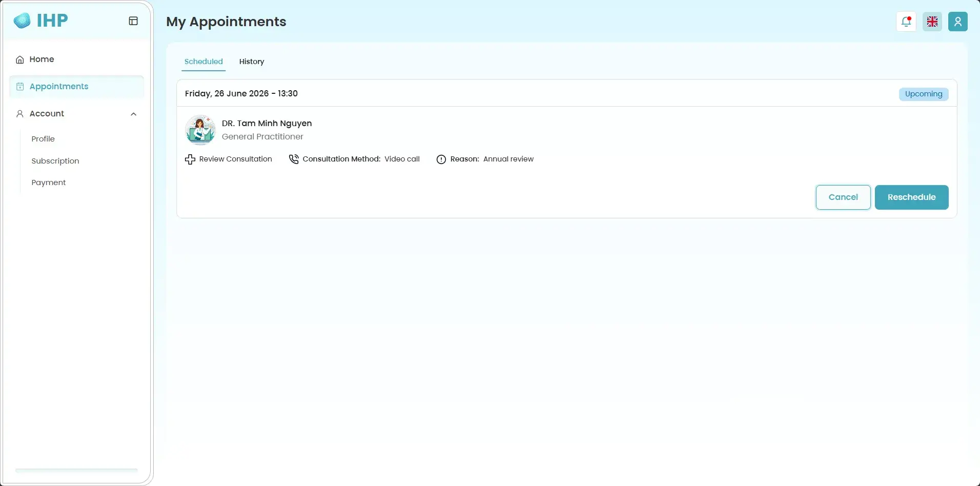The image size is (980, 486).
Task: Open the notifications bell
Action: pyautogui.click(x=906, y=22)
